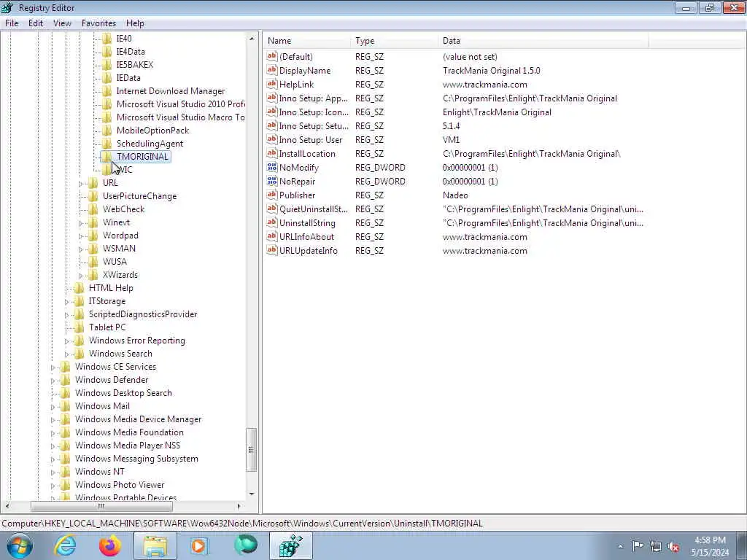Screen dimensions: 747x560
Task: Click the Data column header
Action: point(543,41)
